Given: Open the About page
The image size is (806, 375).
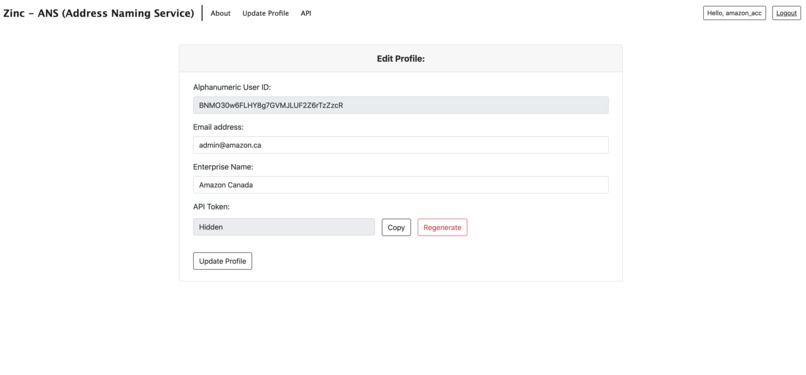Looking at the screenshot, I should pyautogui.click(x=221, y=13).
